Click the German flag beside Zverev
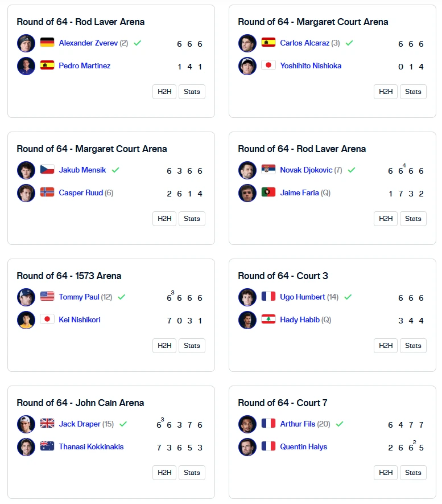The width and height of the screenshot is (442, 504). (x=47, y=43)
